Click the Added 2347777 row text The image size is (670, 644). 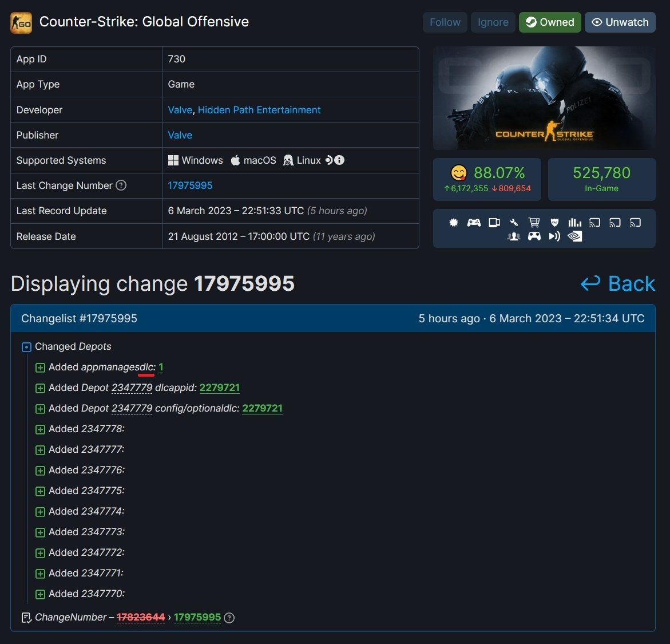[x=86, y=449]
